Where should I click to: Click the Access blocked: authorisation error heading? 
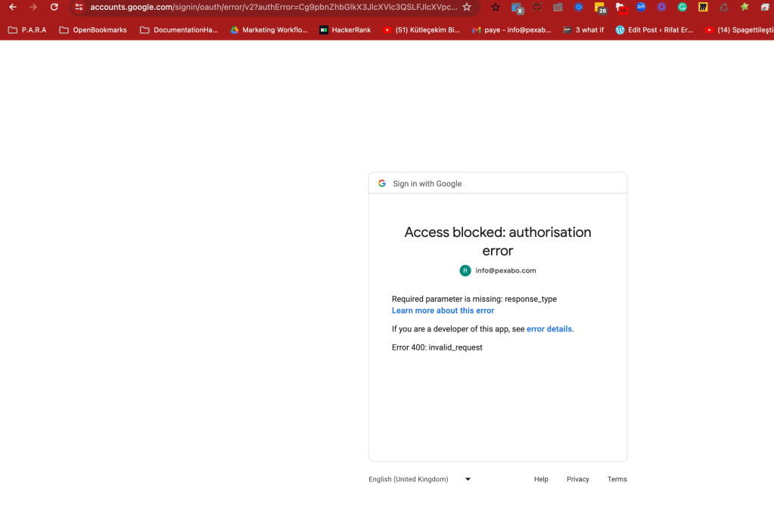(x=498, y=241)
